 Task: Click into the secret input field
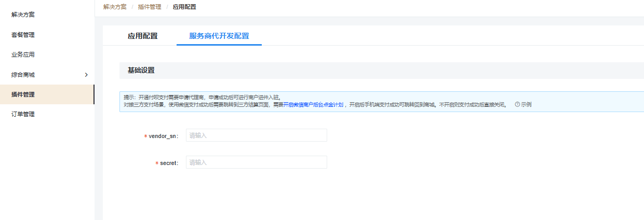pyautogui.click(x=256, y=162)
